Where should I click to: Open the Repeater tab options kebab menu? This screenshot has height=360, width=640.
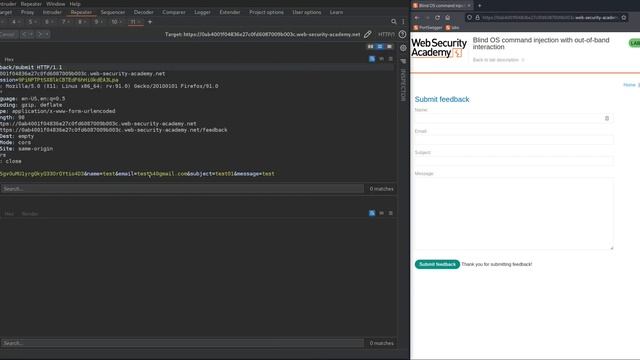tap(404, 22)
